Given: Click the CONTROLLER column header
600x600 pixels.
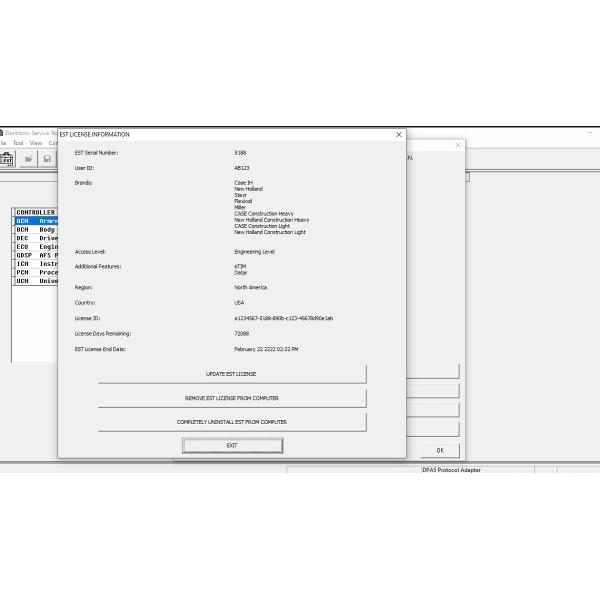Looking at the screenshot, I should [35, 212].
